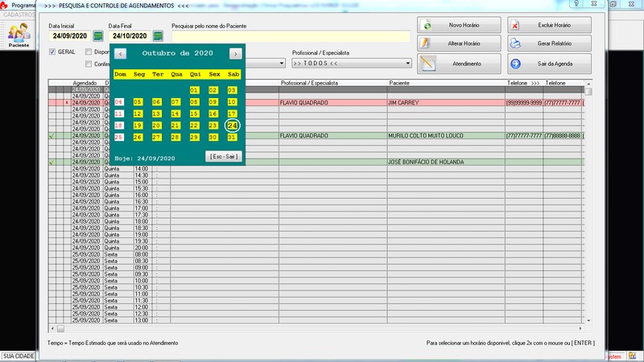This screenshot has height=362, width=644.
Task: Close calendar with Esc - Sair button
Action: point(224,156)
